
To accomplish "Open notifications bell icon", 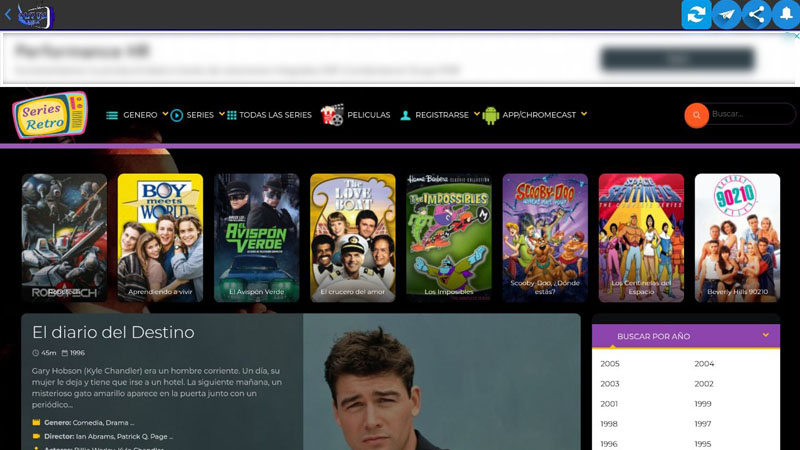I will 786,15.
